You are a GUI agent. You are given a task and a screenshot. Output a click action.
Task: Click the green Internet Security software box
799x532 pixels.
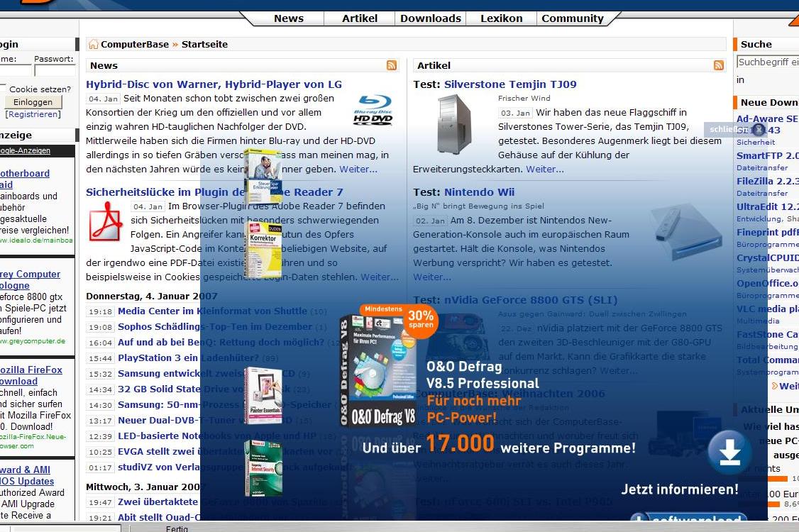tap(263, 467)
